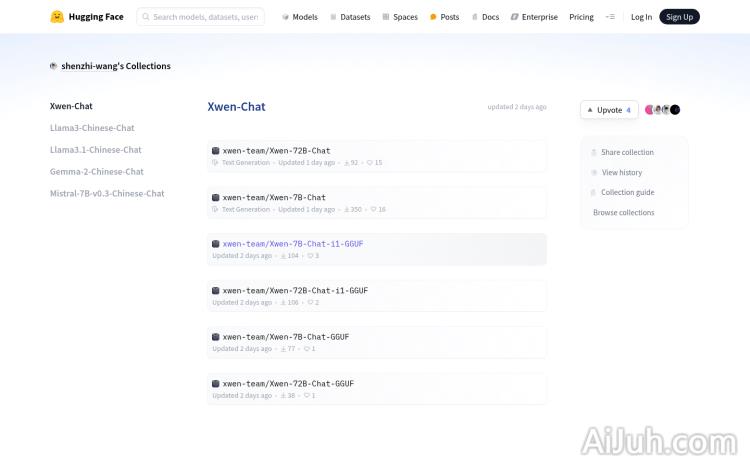Click the upvote triangle icon
750x468 pixels.
click(590, 110)
